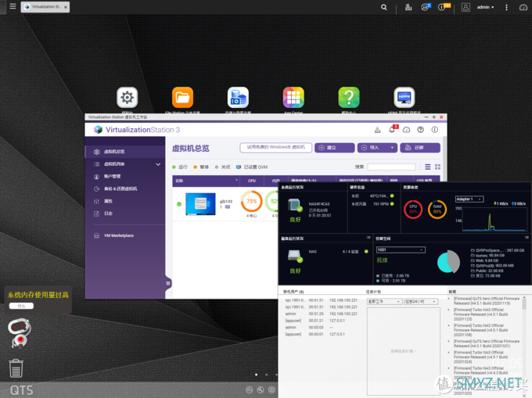Switch VM overview to list view
The width and height of the screenshot is (532, 398).
427,167
